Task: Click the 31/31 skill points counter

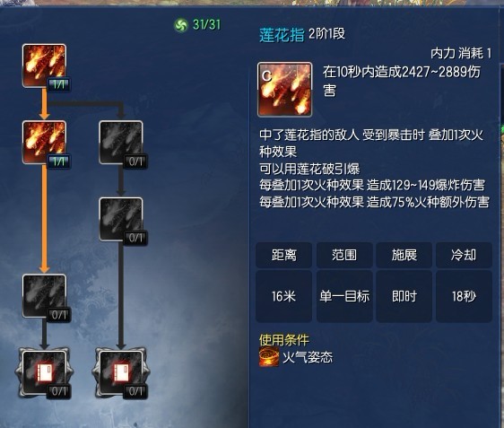Action: 206,24
